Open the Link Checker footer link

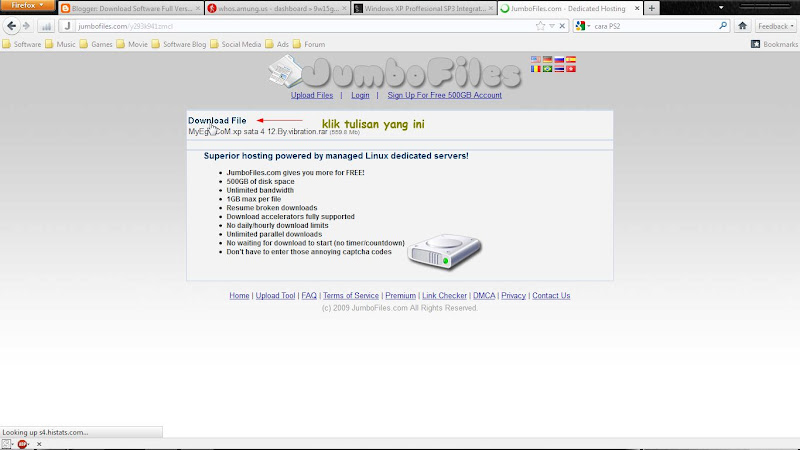(444, 295)
